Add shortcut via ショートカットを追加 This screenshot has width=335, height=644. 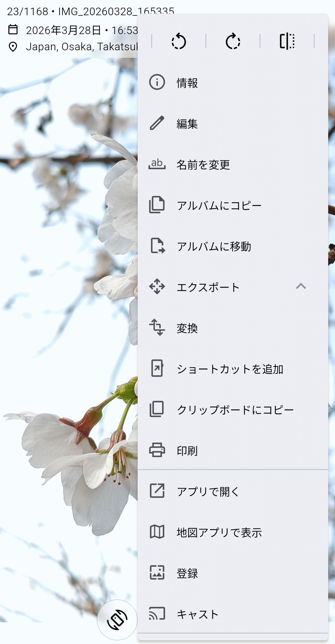click(x=230, y=369)
